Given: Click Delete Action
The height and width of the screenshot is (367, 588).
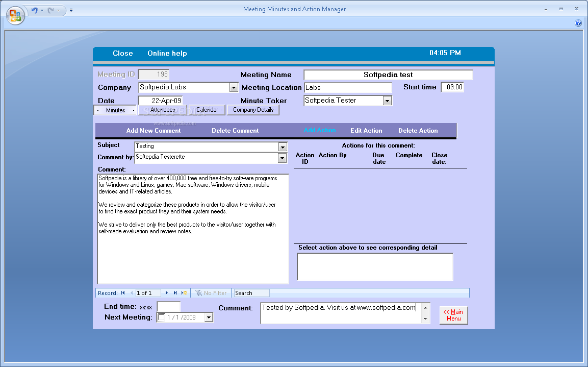Looking at the screenshot, I should pyautogui.click(x=418, y=131).
